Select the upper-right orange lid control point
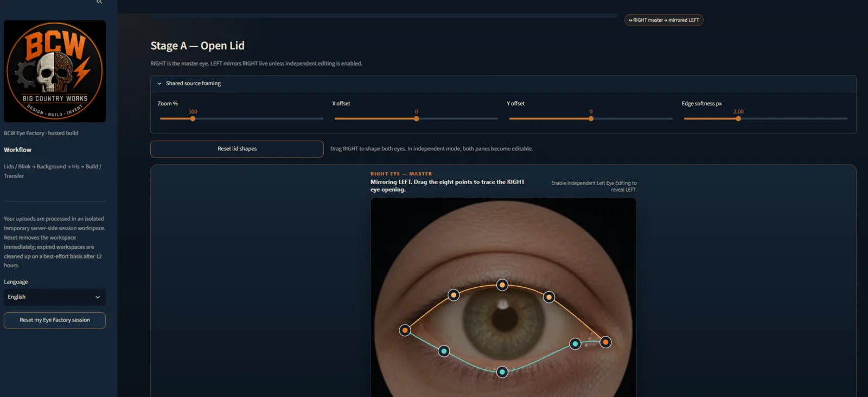Screen dimensions: 868x397 [x=549, y=297]
